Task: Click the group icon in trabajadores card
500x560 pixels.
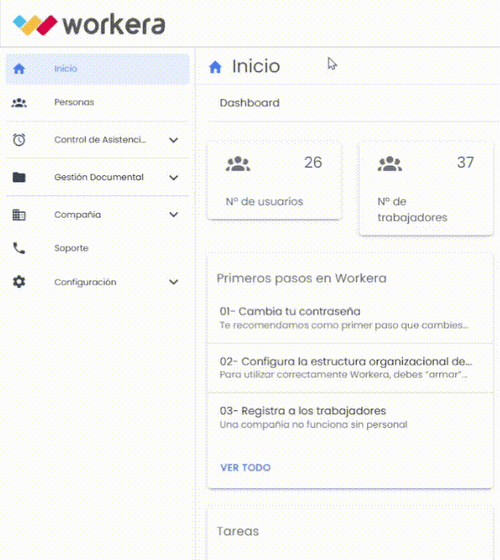Action: 390,164
